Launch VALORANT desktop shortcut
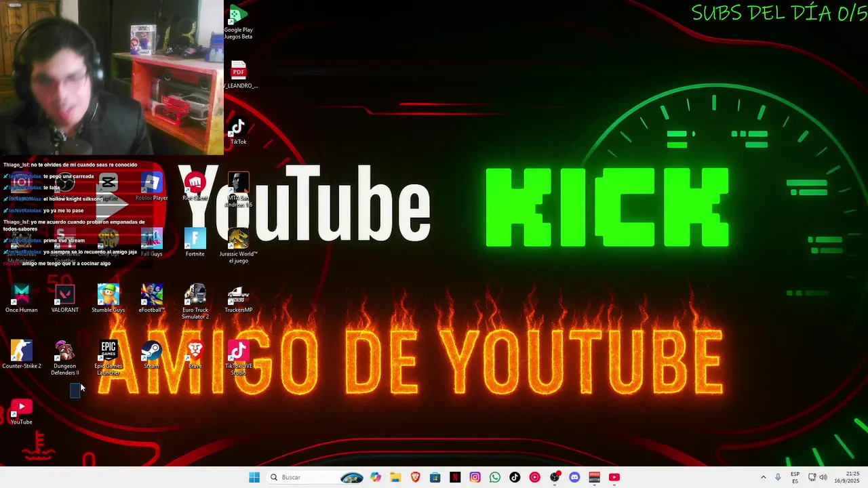This screenshot has height=488, width=868. click(x=64, y=299)
